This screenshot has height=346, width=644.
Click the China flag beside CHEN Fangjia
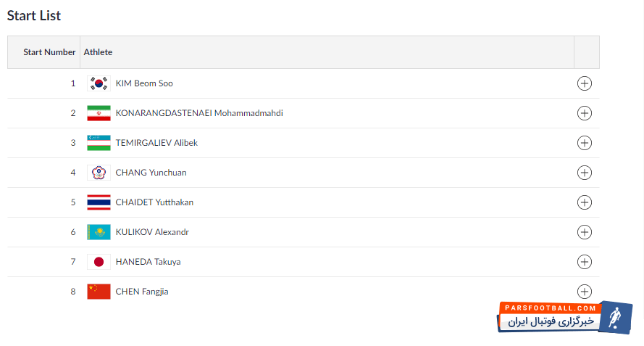coord(99,292)
